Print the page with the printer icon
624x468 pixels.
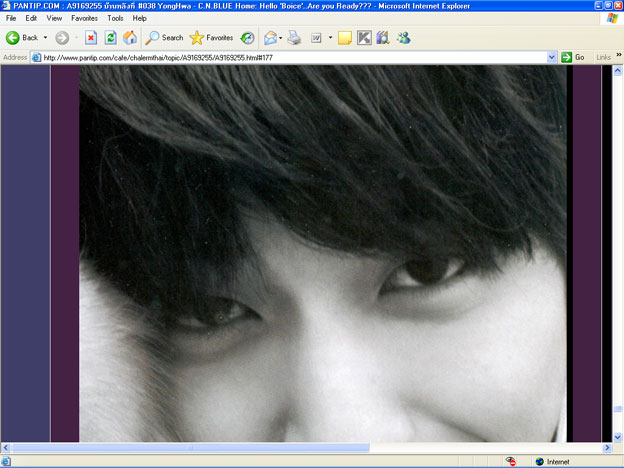294,38
